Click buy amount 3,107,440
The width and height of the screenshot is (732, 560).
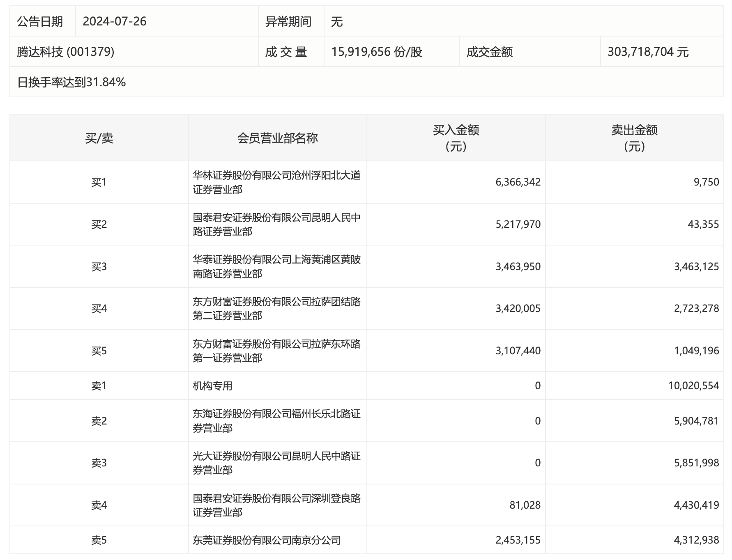pos(518,351)
